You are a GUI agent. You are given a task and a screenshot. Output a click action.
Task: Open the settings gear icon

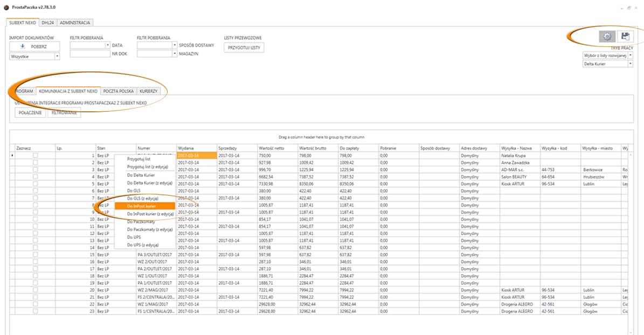(607, 37)
